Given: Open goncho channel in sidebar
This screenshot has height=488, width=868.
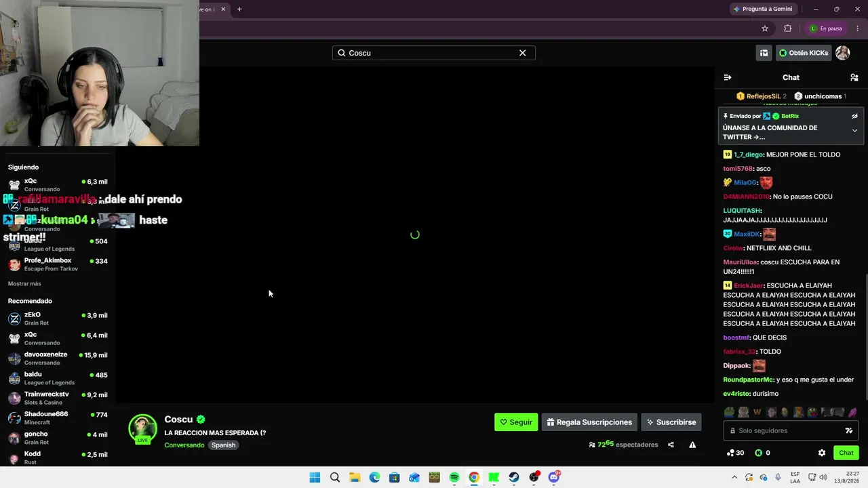Looking at the screenshot, I should 58,438.
